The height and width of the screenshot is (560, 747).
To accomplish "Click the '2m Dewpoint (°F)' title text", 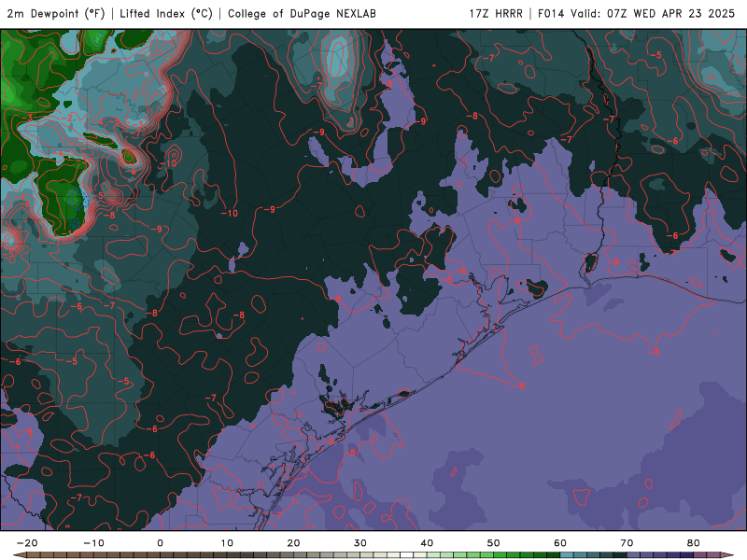I will click(56, 14).
